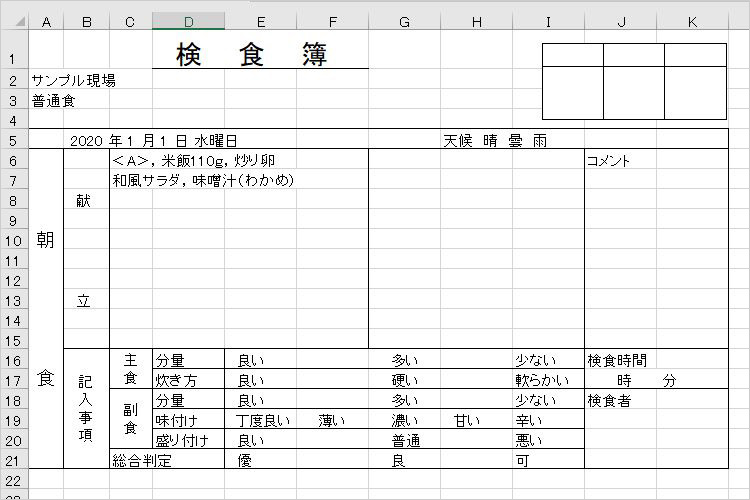This screenshot has width=750, height=500.
Task: Select column C header
Action: click(x=131, y=22)
